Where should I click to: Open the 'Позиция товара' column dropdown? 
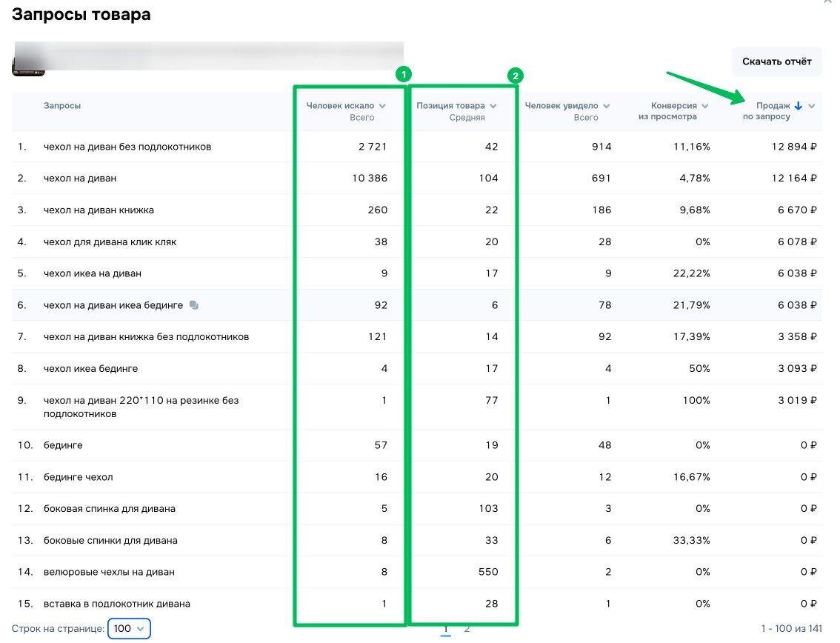(x=493, y=105)
